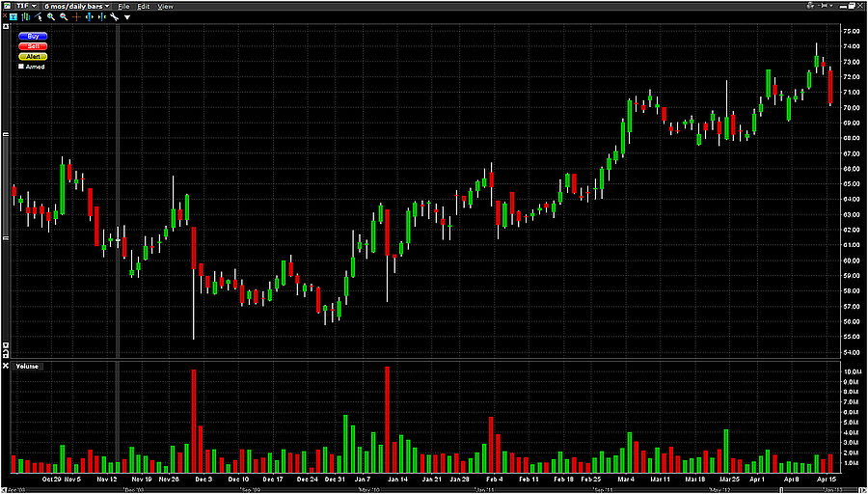The height and width of the screenshot is (494, 868).
Task: Click the blue Buy button
Action: click(33, 36)
